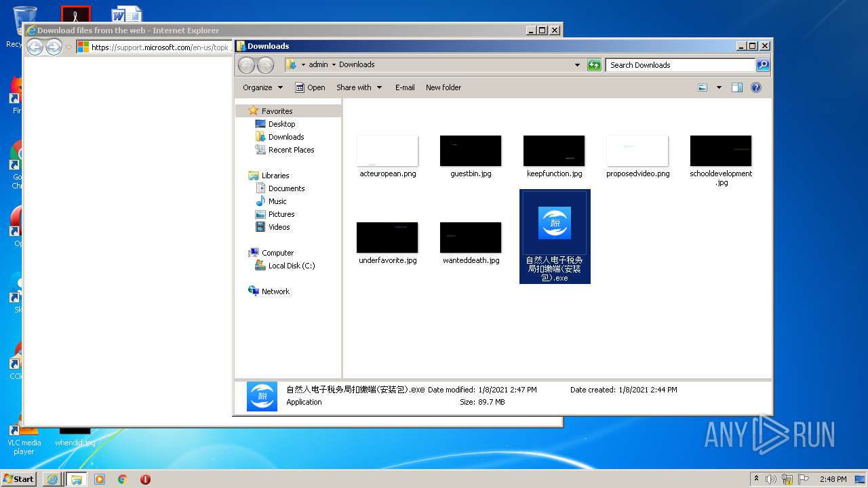Open the Share with dropdown

point(359,87)
